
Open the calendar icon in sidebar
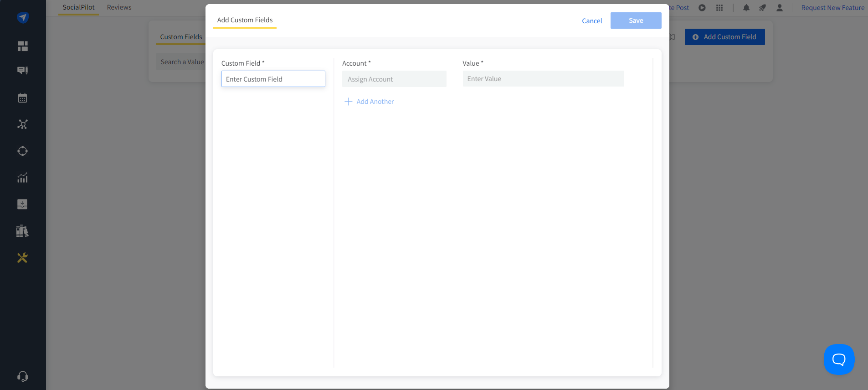click(x=23, y=98)
